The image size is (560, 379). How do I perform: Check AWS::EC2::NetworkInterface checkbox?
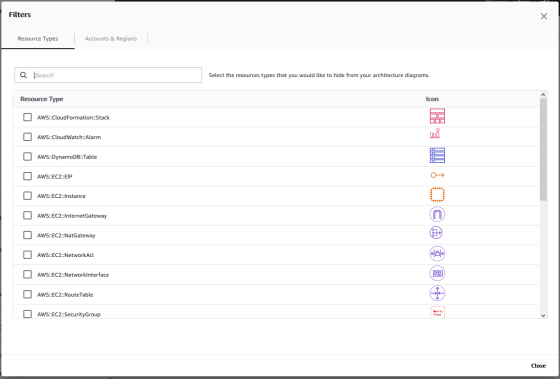point(28,274)
